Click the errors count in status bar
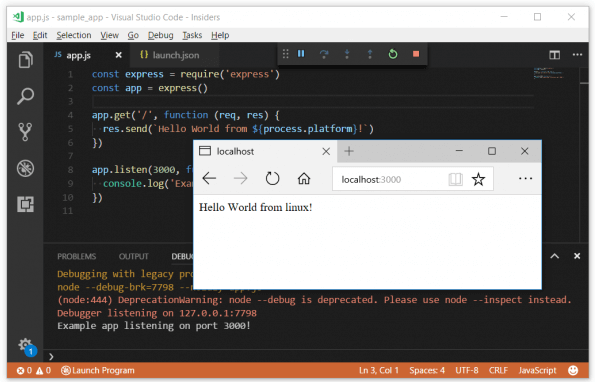This screenshot has height=382, width=595. pyautogui.click(x=25, y=370)
